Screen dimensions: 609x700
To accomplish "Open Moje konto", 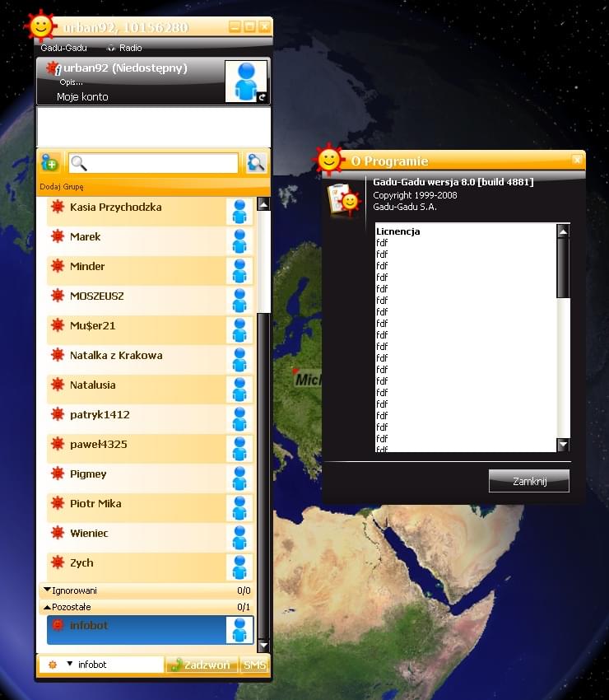I will pos(82,97).
